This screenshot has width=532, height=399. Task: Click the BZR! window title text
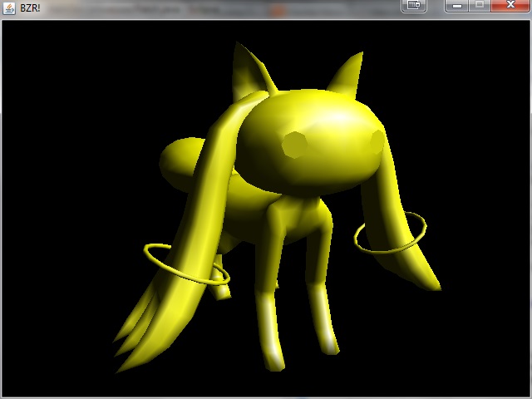[30, 8]
